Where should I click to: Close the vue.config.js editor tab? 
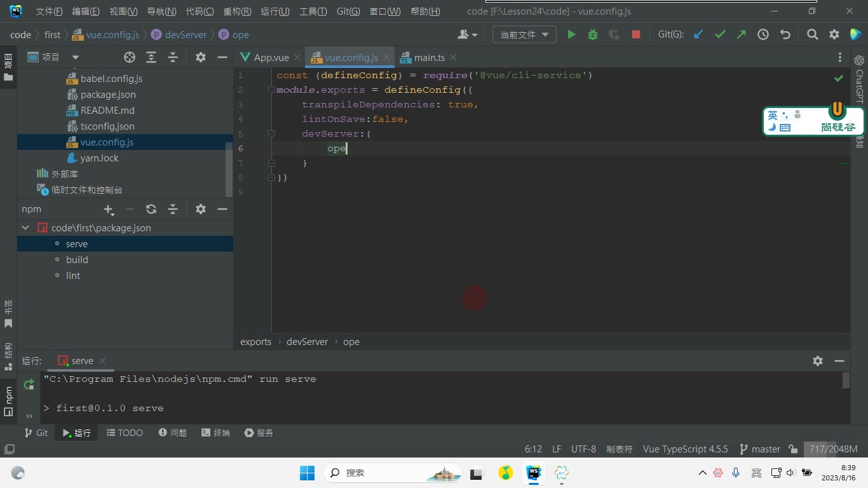pyautogui.click(x=386, y=57)
